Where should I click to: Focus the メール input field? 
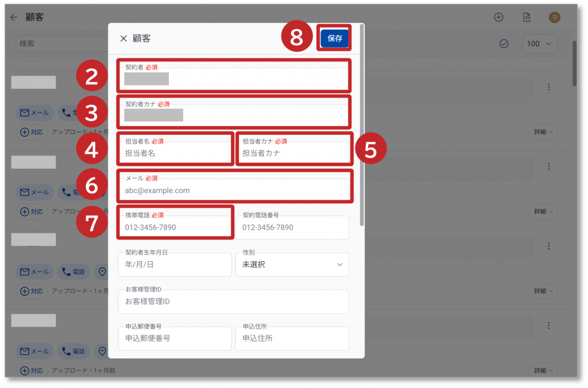click(x=234, y=190)
